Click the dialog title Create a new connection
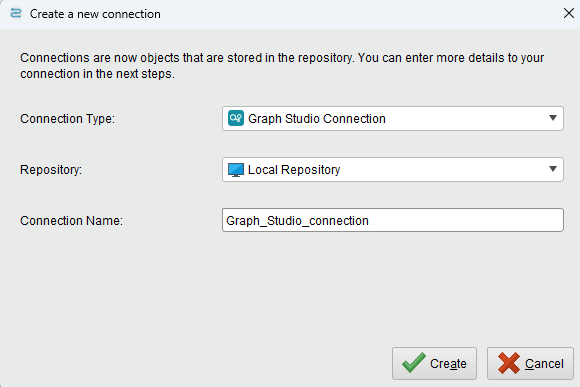 tap(95, 14)
